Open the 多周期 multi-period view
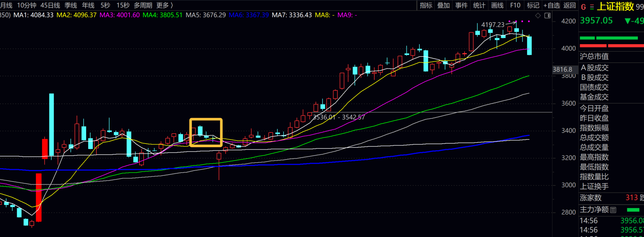The width and height of the screenshot is (644, 237). tap(143, 5)
